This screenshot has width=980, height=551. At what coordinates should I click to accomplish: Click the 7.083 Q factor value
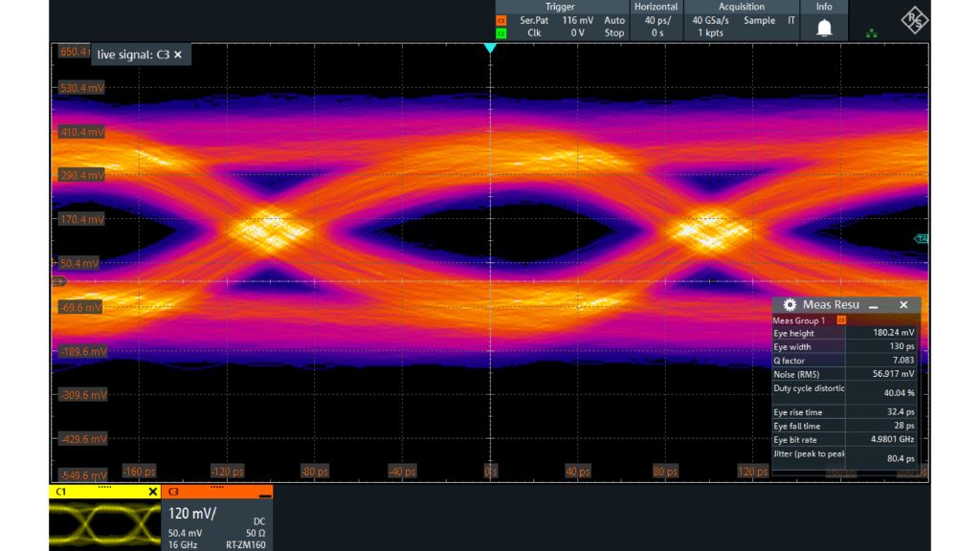903,361
